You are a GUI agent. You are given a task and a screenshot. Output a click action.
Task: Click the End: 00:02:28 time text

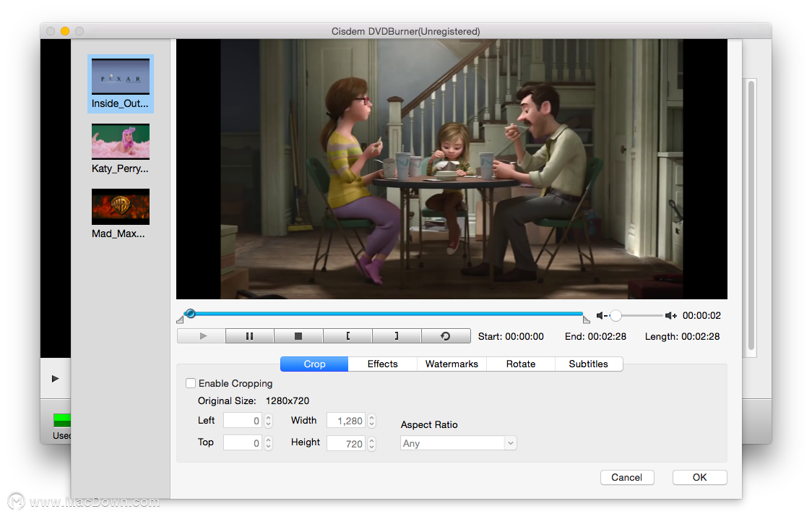(595, 337)
